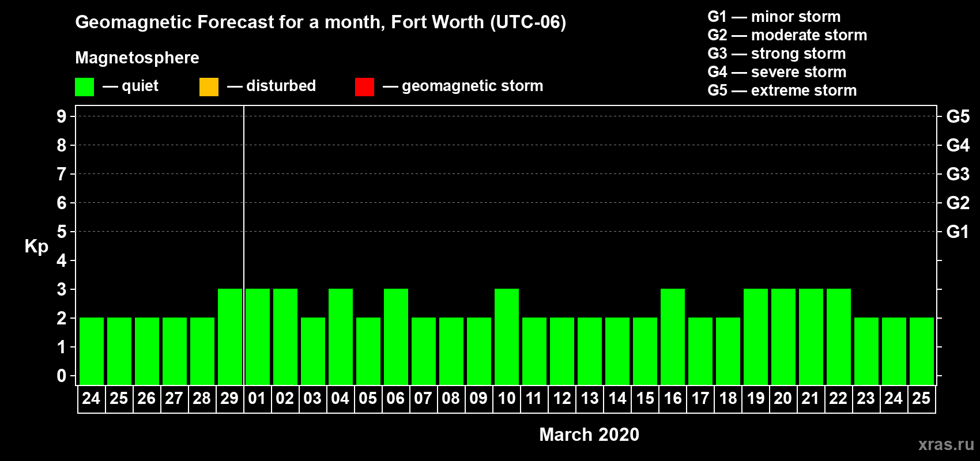980x461 pixels.
Task: Click the 'disturbed' legend label
Action: [281, 86]
